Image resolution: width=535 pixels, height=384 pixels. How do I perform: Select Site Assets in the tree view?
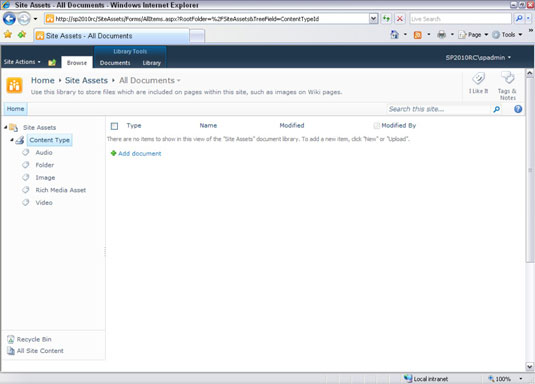coord(40,127)
